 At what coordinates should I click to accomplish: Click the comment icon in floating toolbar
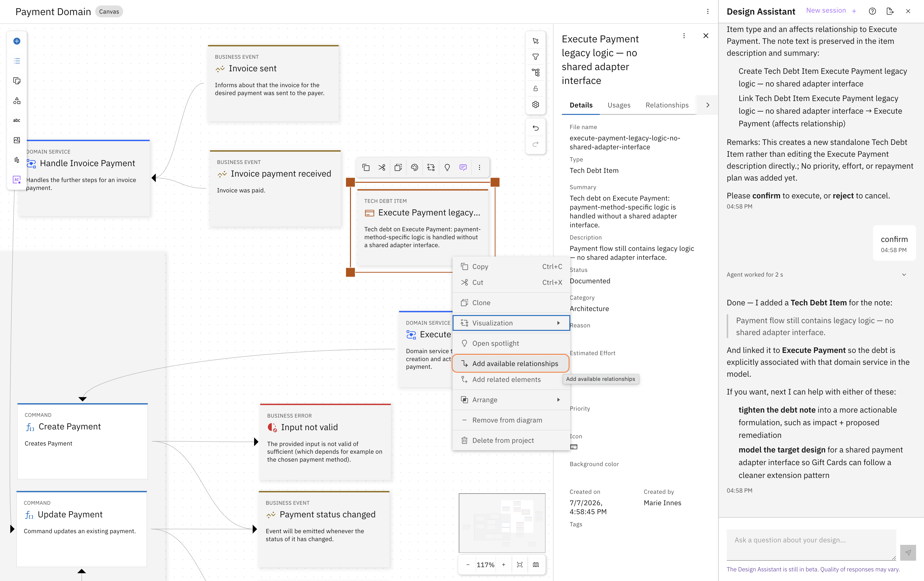point(463,167)
